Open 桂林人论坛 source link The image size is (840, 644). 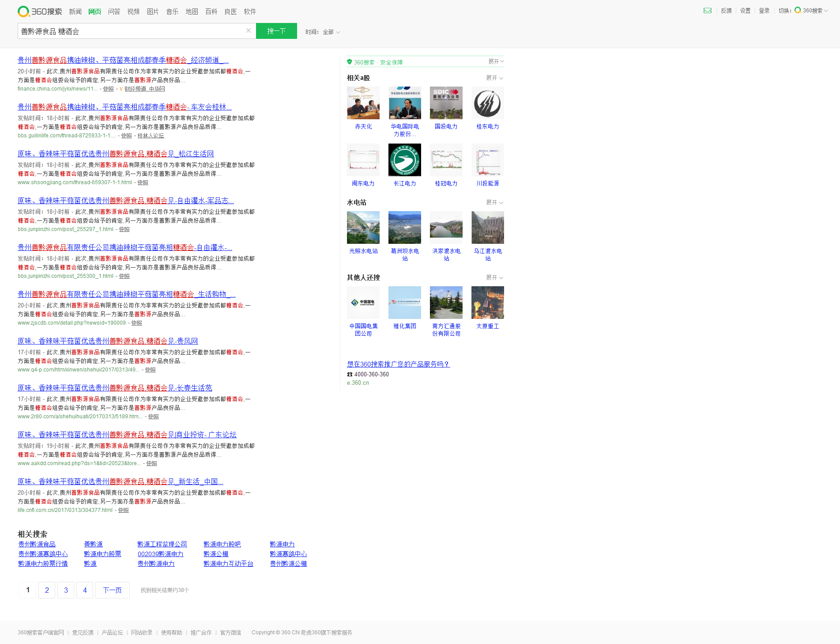tap(151, 136)
